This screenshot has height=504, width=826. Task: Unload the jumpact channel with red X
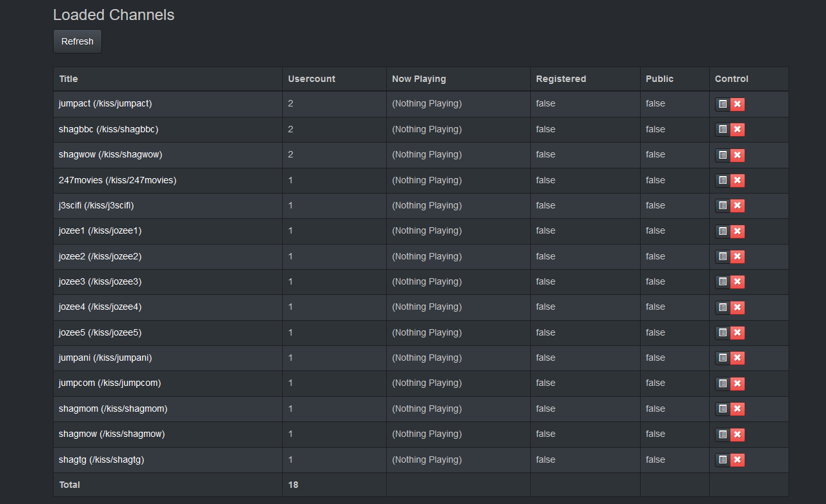[x=738, y=105]
